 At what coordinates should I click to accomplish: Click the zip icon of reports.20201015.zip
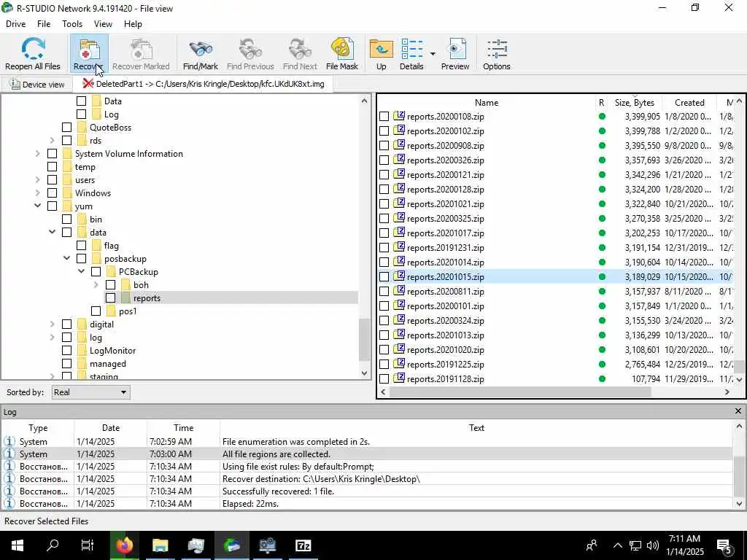click(399, 276)
